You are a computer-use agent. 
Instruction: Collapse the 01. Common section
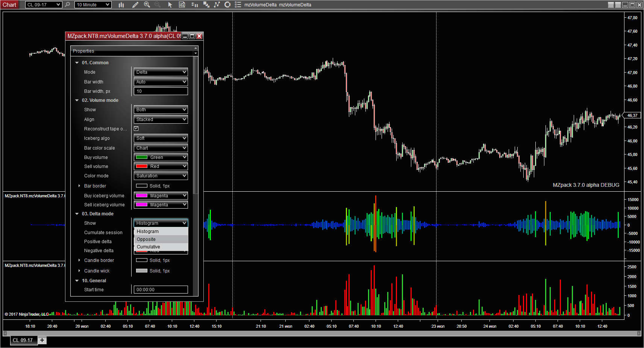click(x=77, y=63)
